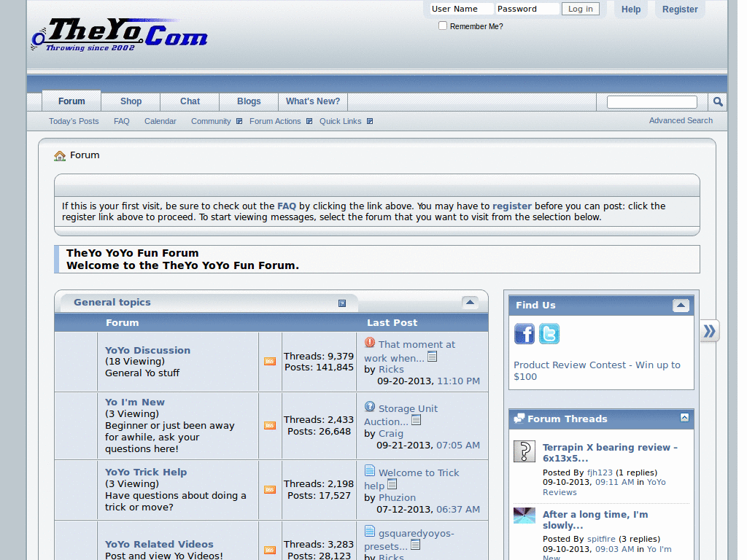The width and height of the screenshot is (747, 560).
Task: Go to last post icon after presets...
Action: click(415, 545)
